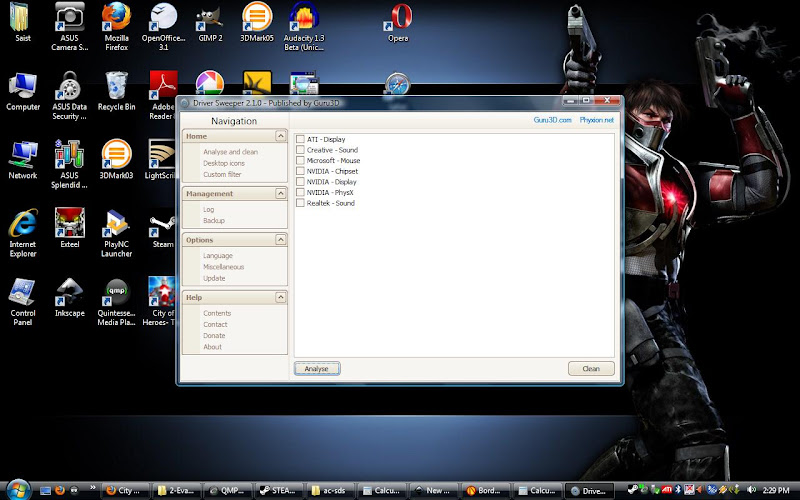This screenshot has width=800, height=500.
Task: Tick the Microsoft - Mouse checkbox
Action: (300, 160)
